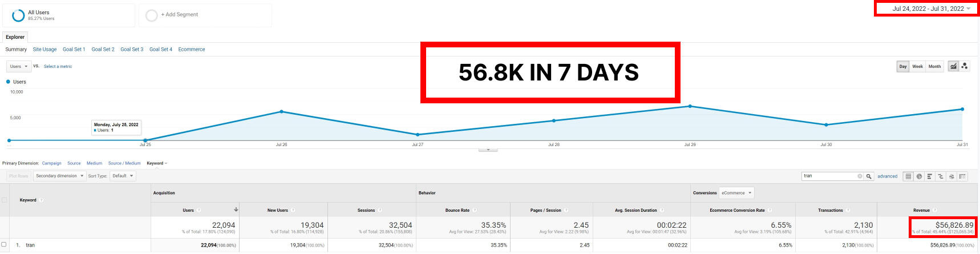Viewport: 980px width, 254px height.
Task: Open help for Transactions column
Action: pos(848,211)
